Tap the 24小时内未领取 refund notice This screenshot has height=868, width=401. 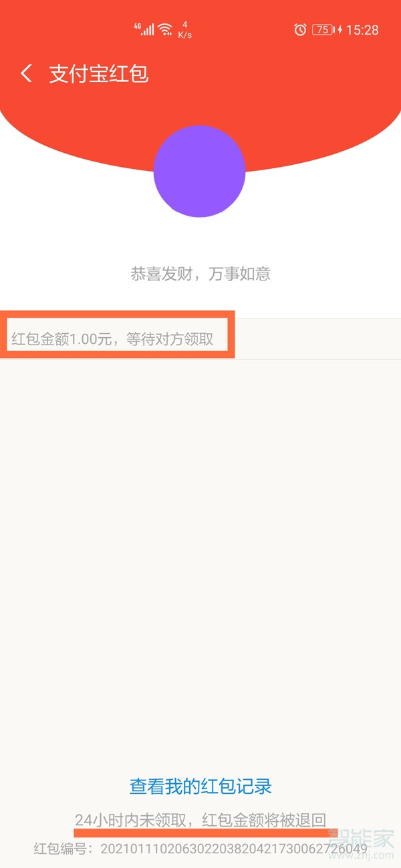pos(200,821)
